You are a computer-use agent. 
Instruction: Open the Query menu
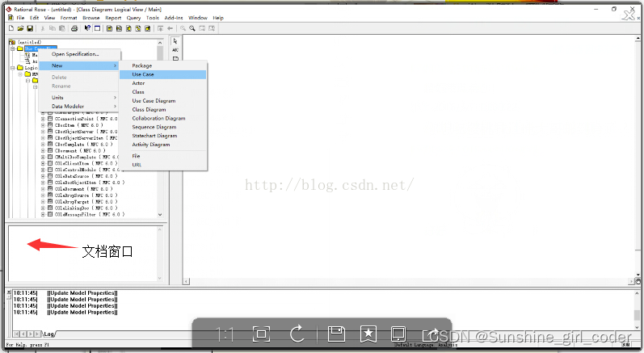(x=133, y=18)
